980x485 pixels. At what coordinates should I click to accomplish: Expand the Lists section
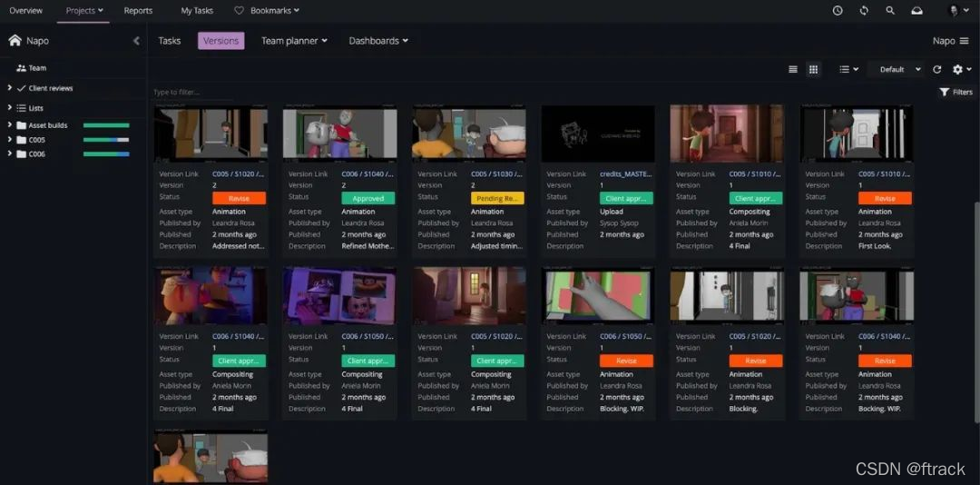[10, 108]
